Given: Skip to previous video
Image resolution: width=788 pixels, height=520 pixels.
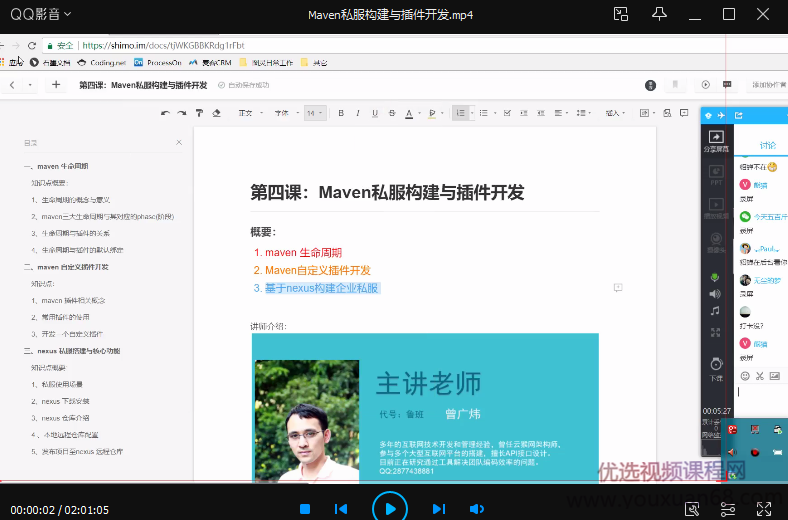Looking at the screenshot, I should click(x=341, y=509).
